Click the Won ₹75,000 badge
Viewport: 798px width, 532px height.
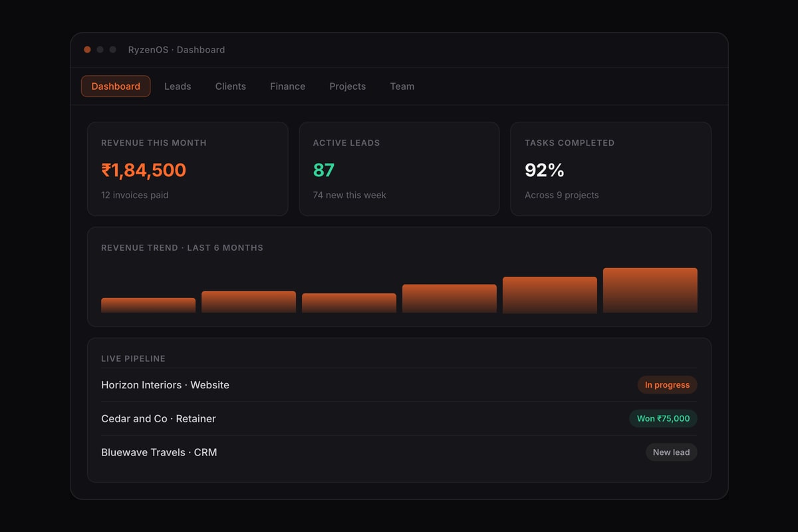coord(663,418)
